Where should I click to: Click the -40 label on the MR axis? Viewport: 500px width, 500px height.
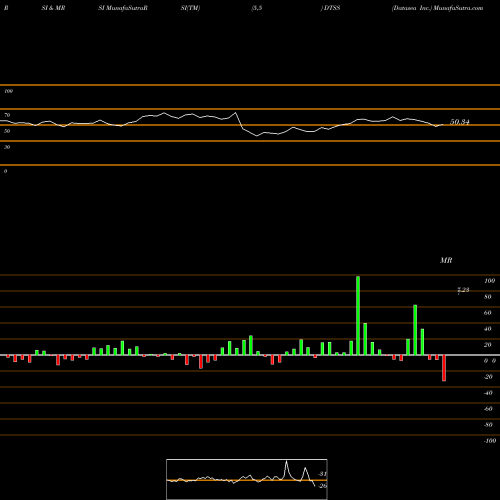[x=488, y=393]
